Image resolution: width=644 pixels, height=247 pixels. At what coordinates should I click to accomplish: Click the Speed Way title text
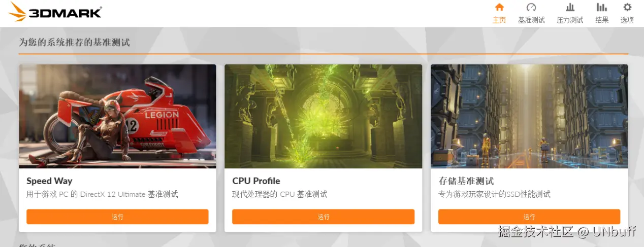49,181
